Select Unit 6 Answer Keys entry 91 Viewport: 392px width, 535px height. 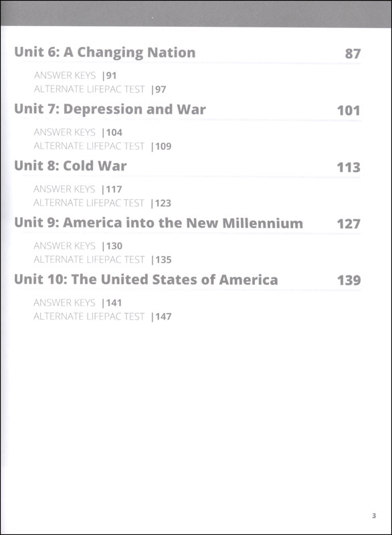75,76
